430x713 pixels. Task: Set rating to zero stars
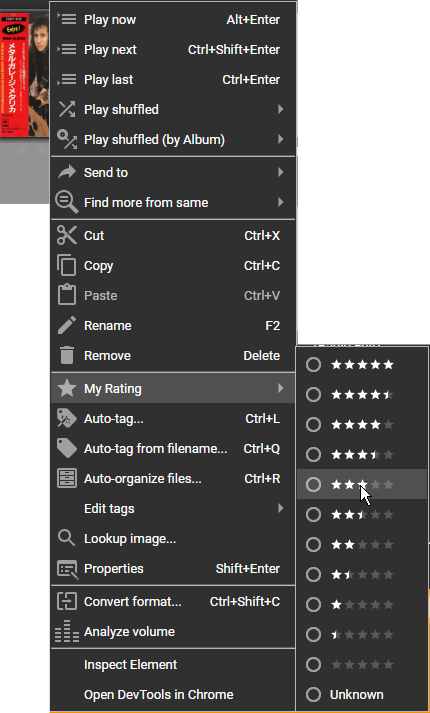[362, 665]
